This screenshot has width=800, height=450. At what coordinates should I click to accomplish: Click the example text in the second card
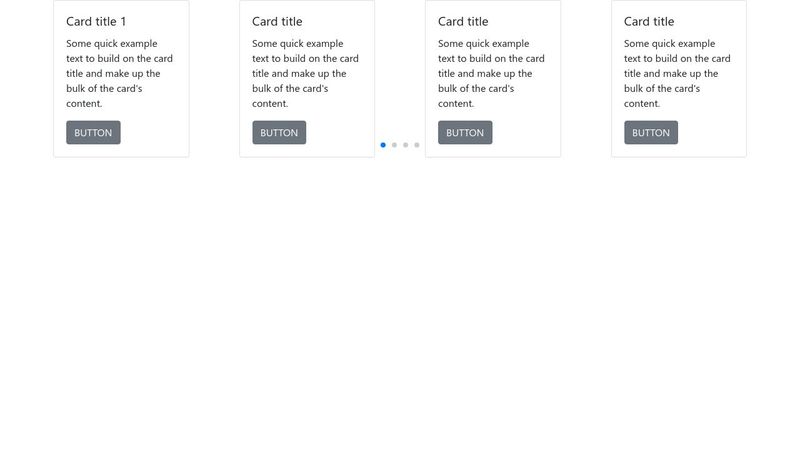pos(305,73)
